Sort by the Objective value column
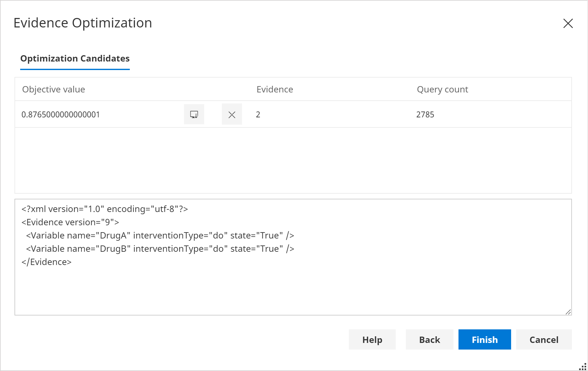Screen dimensions: 588x371 [53, 89]
